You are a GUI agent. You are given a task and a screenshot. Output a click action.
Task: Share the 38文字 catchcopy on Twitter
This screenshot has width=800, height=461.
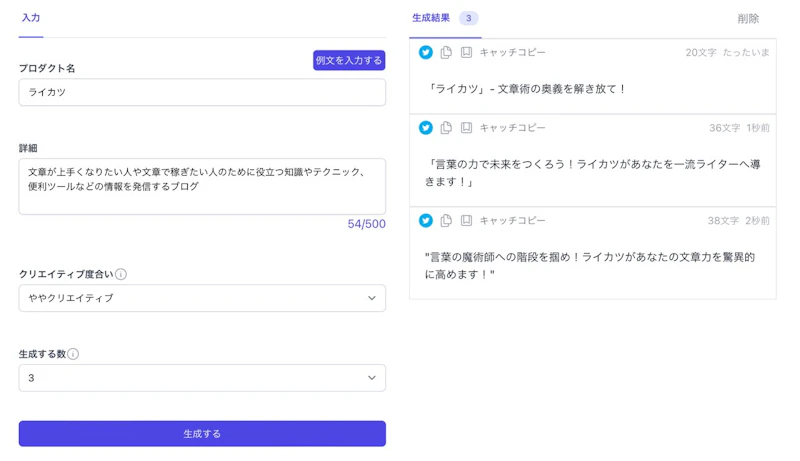426,220
